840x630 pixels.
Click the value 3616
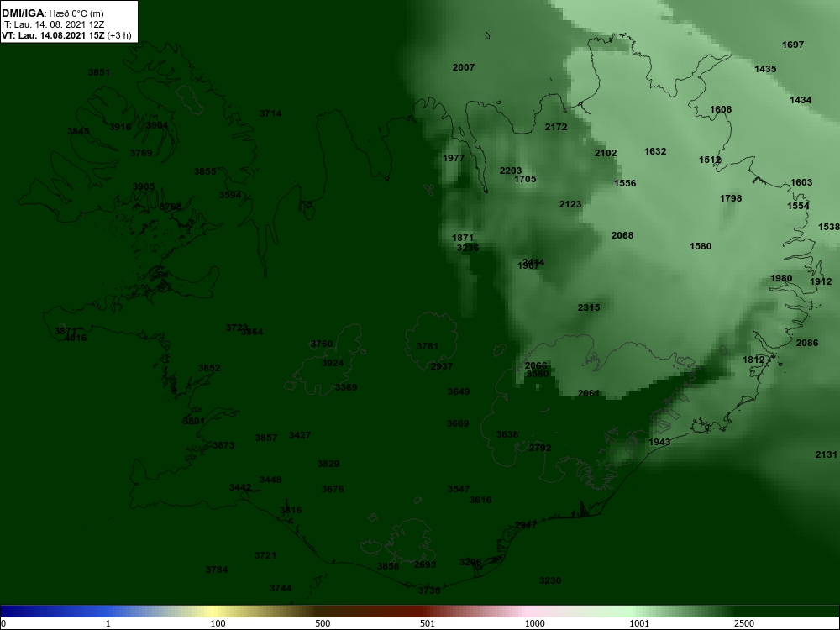coord(480,501)
